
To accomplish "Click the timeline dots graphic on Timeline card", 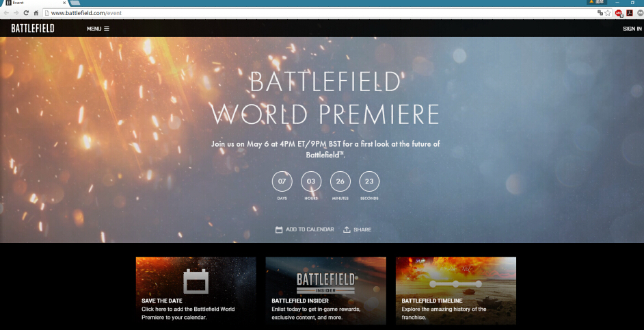I will tap(455, 284).
